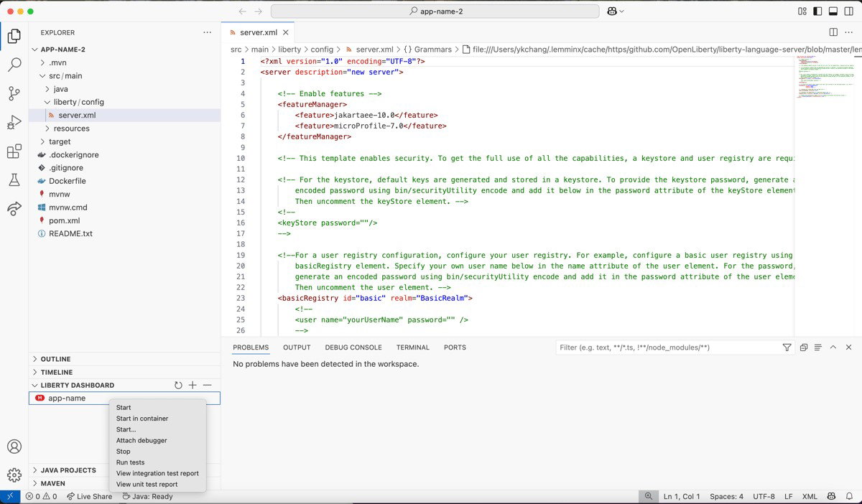Open Copilot status icon in status bar
This screenshot has width=862, height=504.
[x=831, y=496]
